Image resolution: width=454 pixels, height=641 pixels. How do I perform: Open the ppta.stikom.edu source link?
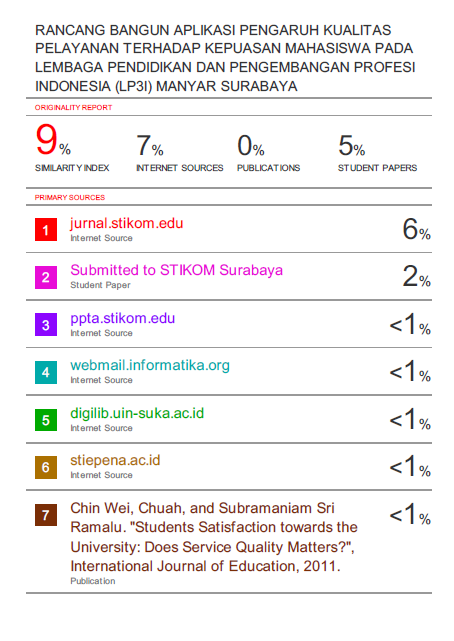pos(123,318)
